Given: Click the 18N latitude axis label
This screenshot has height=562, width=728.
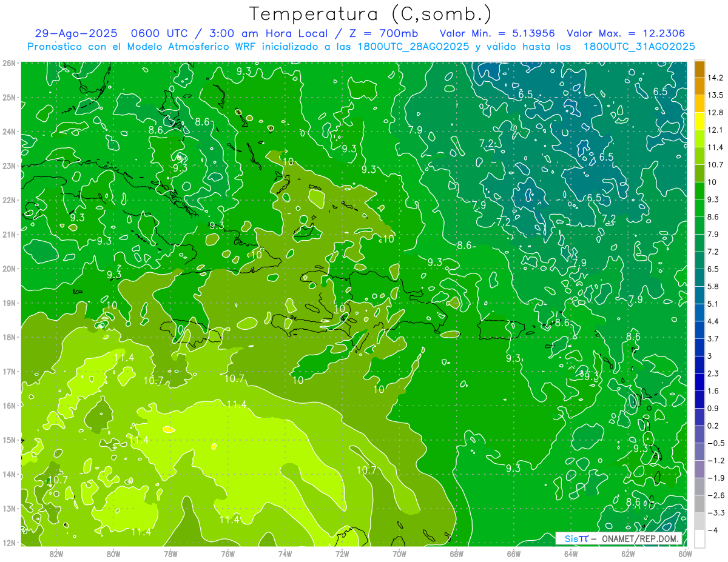Looking at the screenshot, I should [8, 337].
